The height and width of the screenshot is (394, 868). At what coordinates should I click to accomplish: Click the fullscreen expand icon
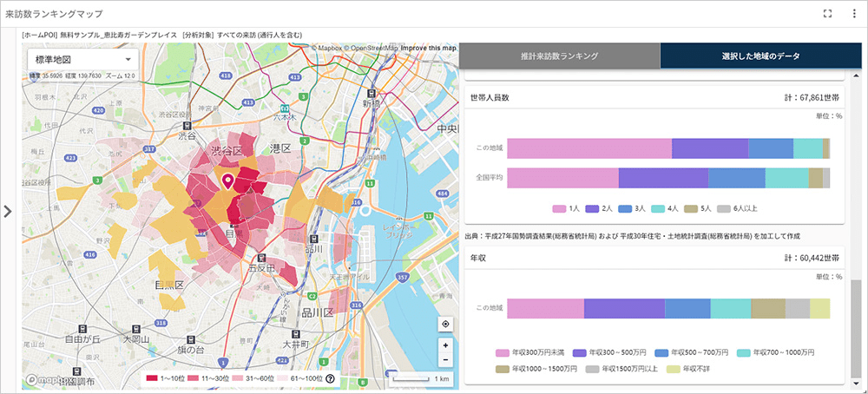(827, 14)
